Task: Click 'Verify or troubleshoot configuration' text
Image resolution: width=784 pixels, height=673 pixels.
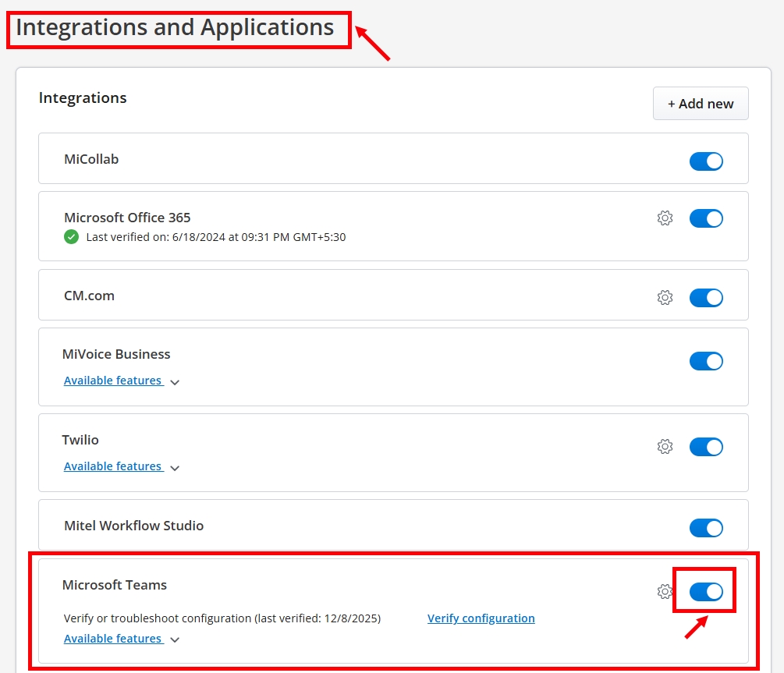Action: tap(222, 618)
